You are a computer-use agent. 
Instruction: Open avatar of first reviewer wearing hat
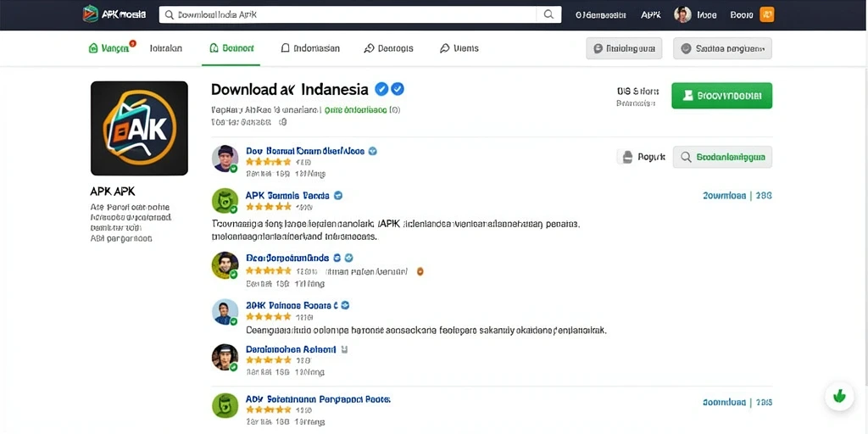(x=225, y=159)
